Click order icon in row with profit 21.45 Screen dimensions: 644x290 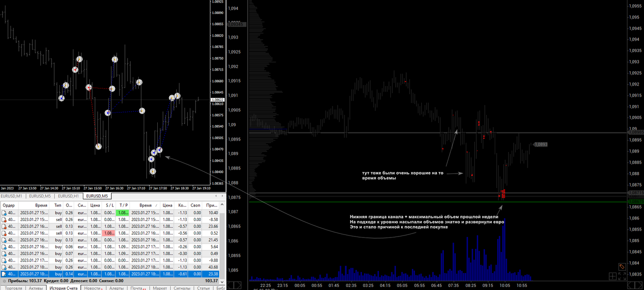point(4,240)
